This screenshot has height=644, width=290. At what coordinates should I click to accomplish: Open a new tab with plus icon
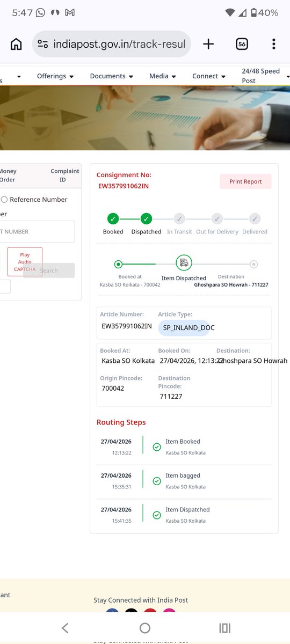pos(208,44)
